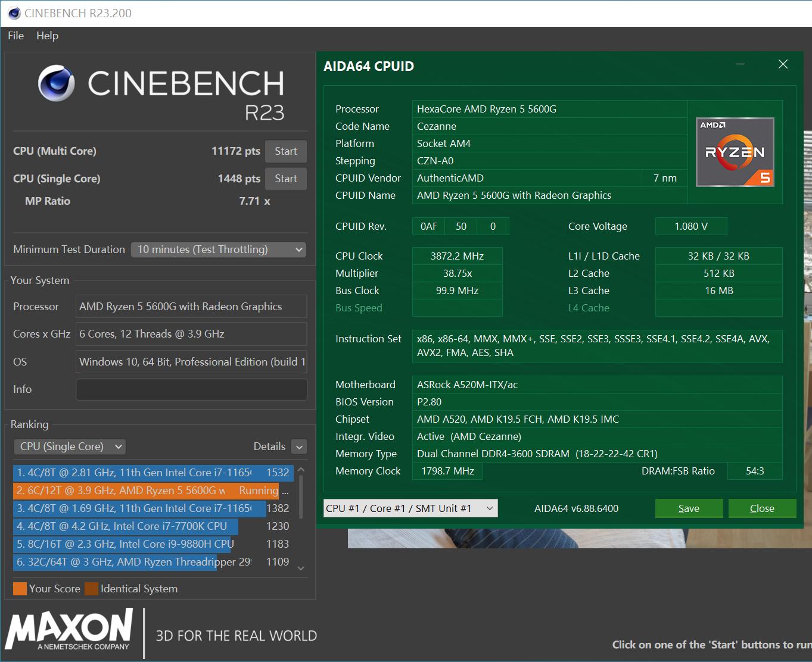Click the MAXON company logo
This screenshot has width=812, height=662.
tap(69, 630)
